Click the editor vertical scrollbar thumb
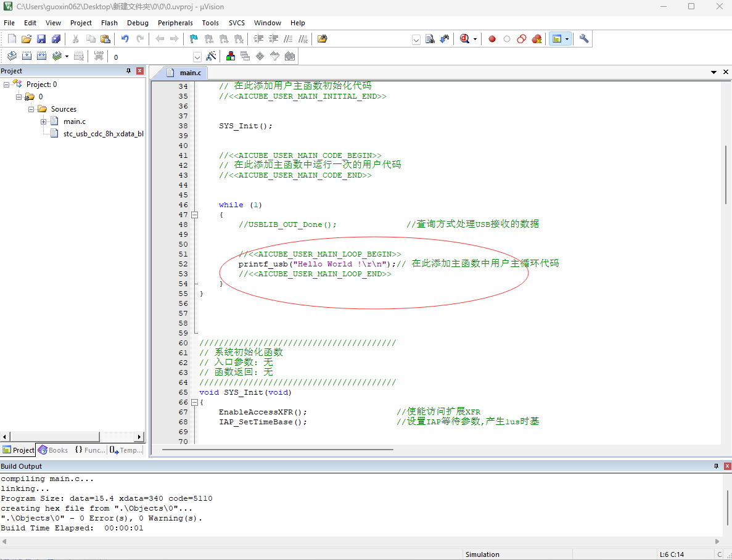 [726, 175]
